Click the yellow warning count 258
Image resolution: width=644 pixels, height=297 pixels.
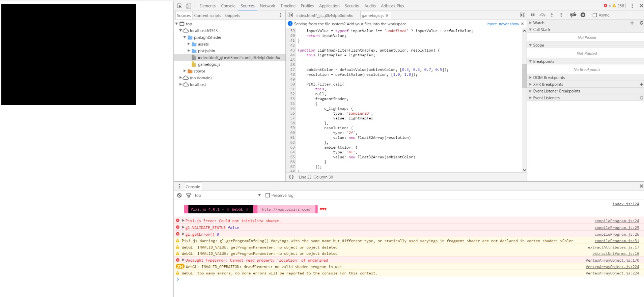tap(619, 6)
